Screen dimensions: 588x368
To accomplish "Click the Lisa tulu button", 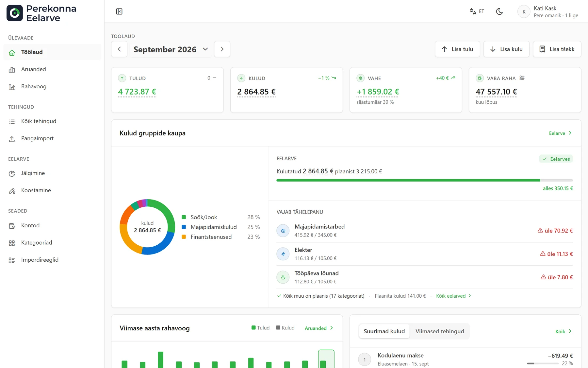I will click(x=457, y=49).
